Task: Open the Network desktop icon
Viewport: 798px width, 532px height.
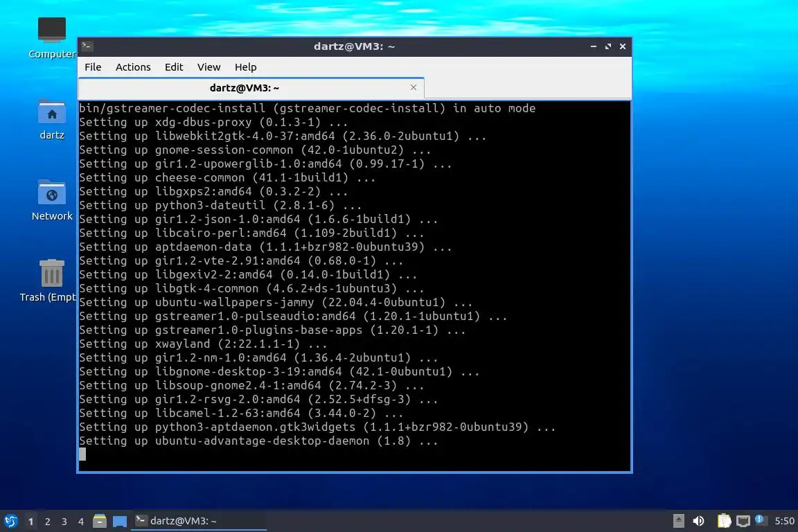Action: pos(52,201)
